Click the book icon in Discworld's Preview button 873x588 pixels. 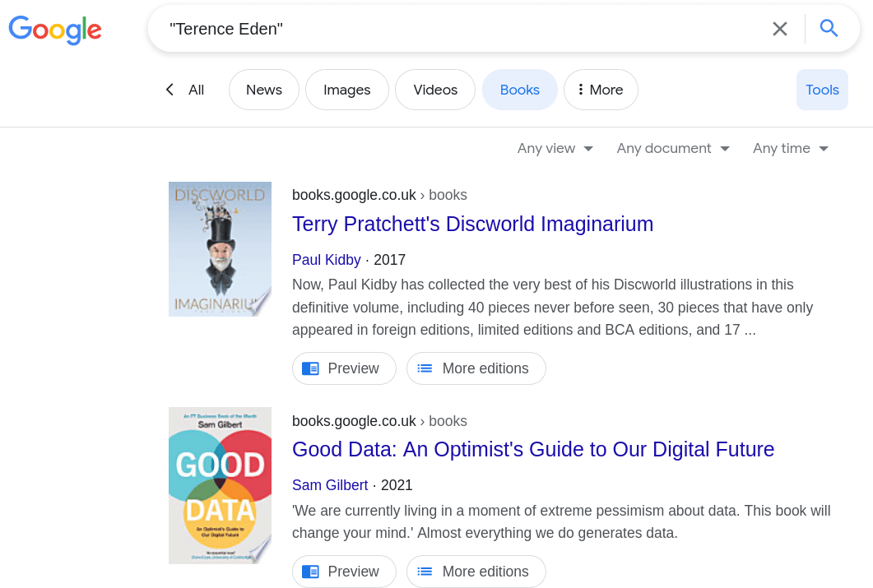(310, 368)
